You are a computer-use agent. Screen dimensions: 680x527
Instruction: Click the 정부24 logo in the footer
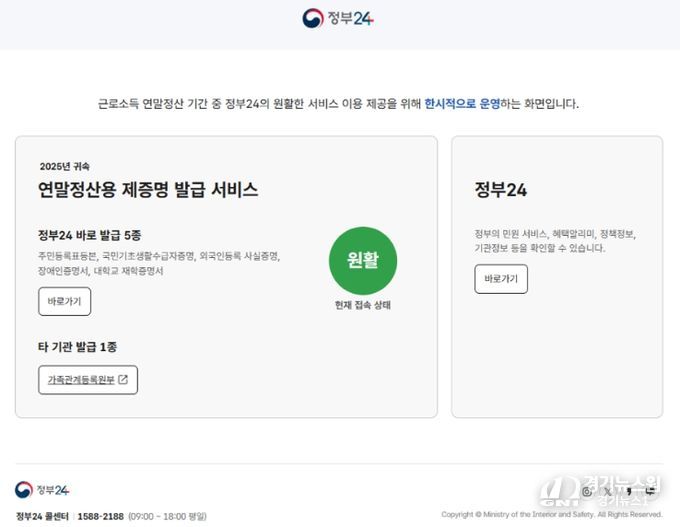(42, 489)
